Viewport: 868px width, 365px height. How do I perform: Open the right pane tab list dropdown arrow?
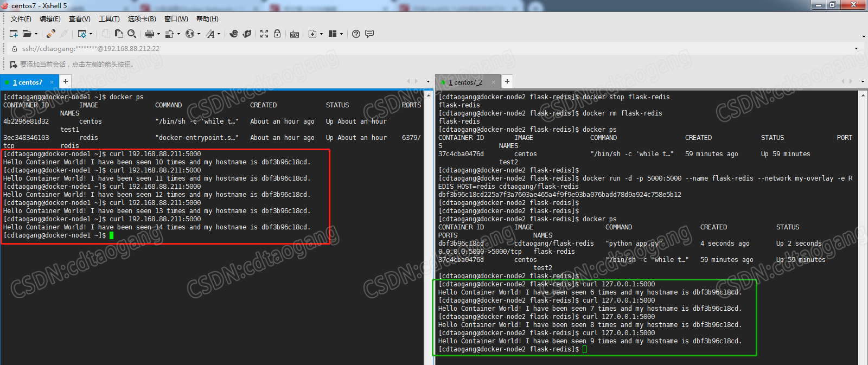coord(863,82)
